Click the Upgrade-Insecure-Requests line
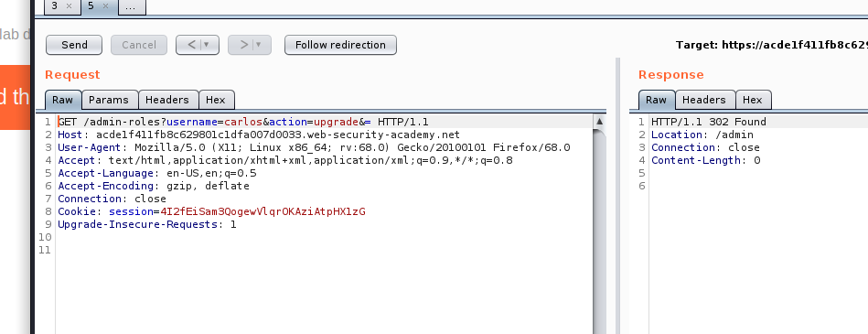Screen dimensions: 868x334 pos(146,224)
